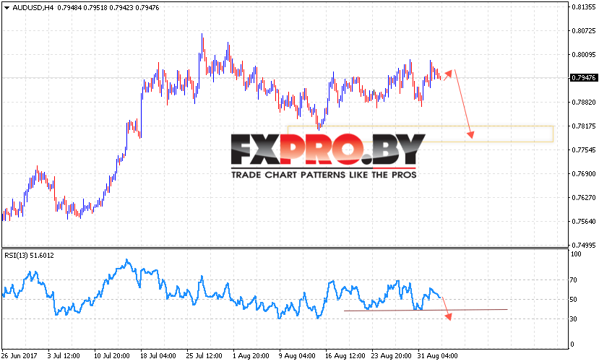Select price scale value 0.81355
Viewport: 599px width, 364px height.
584,7
